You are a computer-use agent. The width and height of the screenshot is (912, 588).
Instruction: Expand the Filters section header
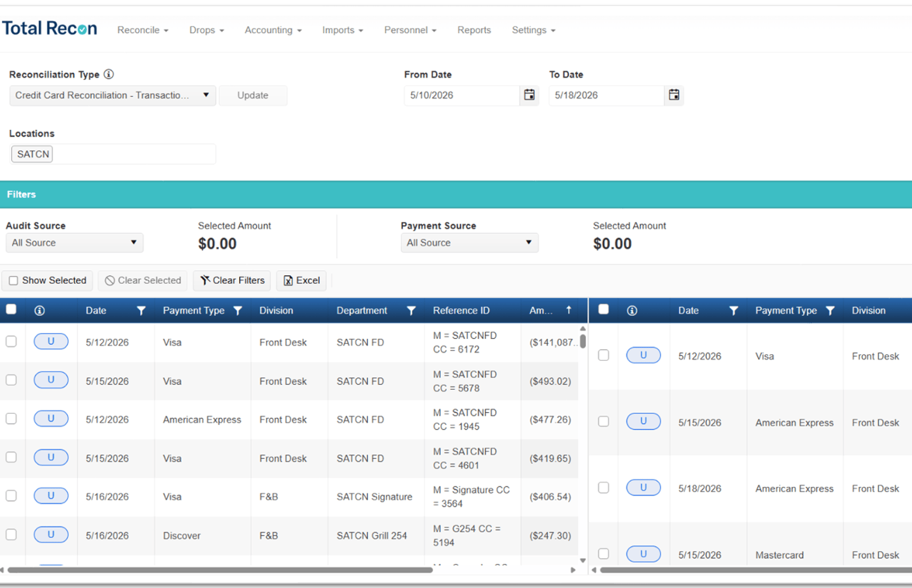[456, 194]
